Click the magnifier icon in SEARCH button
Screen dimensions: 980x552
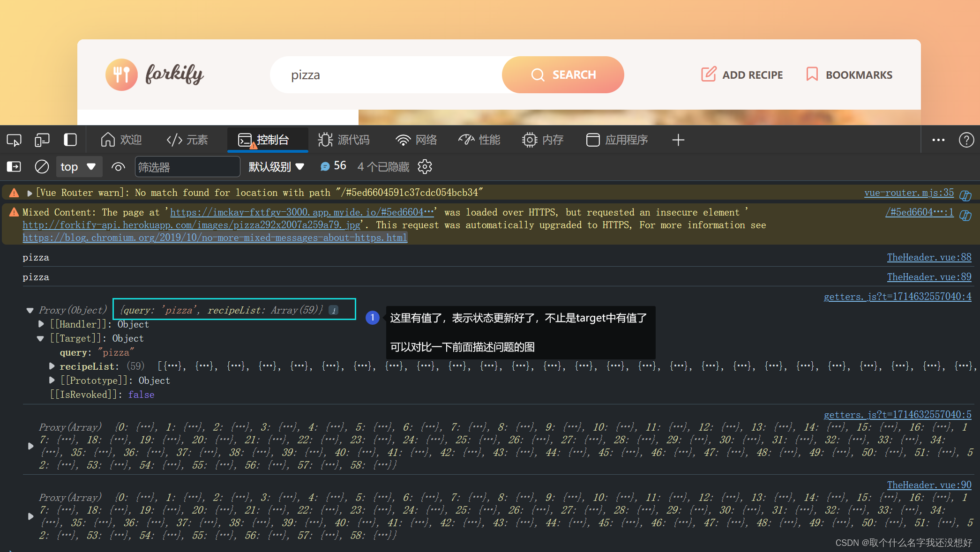[538, 75]
